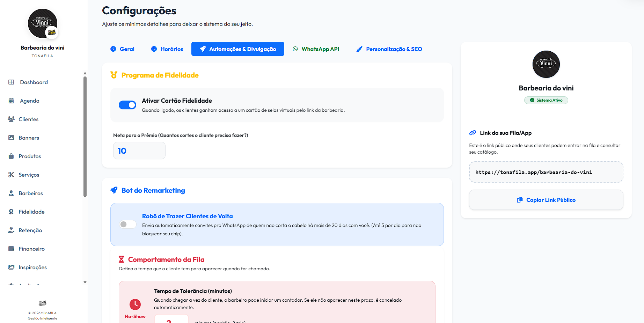Select the public tonafila.app link box
Image resolution: width=644 pixels, height=323 pixels.
pyautogui.click(x=546, y=172)
